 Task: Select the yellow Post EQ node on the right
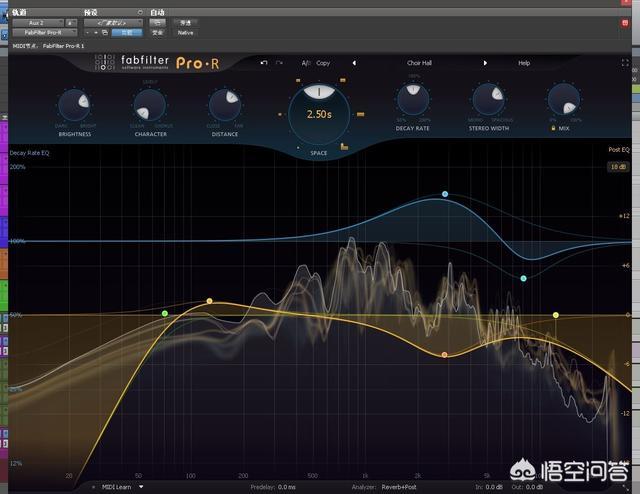click(x=556, y=315)
